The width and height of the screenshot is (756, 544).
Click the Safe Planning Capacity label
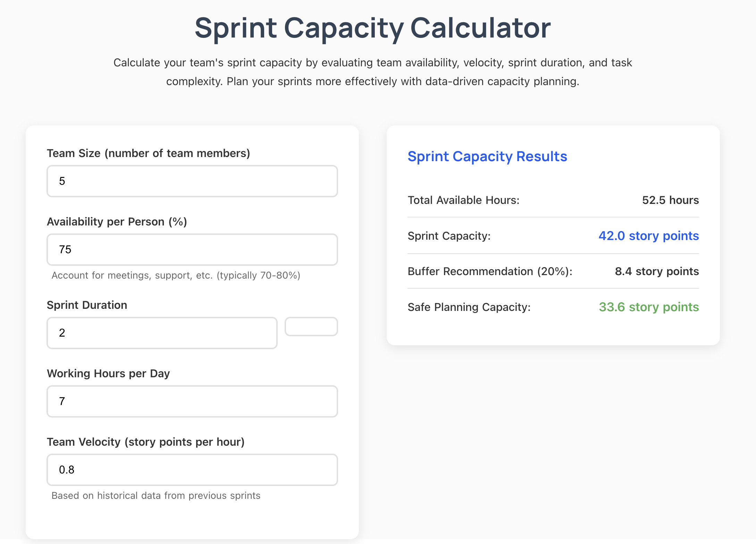tap(469, 307)
